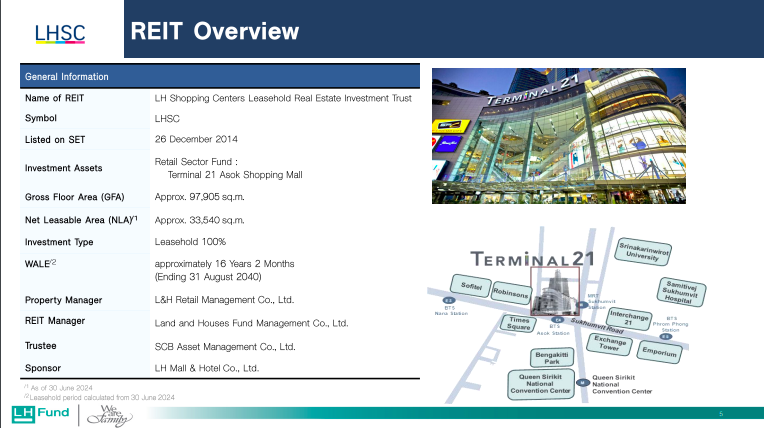Click the BTS Nana Station marker on map
Image resolution: width=764 pixels, height=428 pixels.
[x=449, y=300]
